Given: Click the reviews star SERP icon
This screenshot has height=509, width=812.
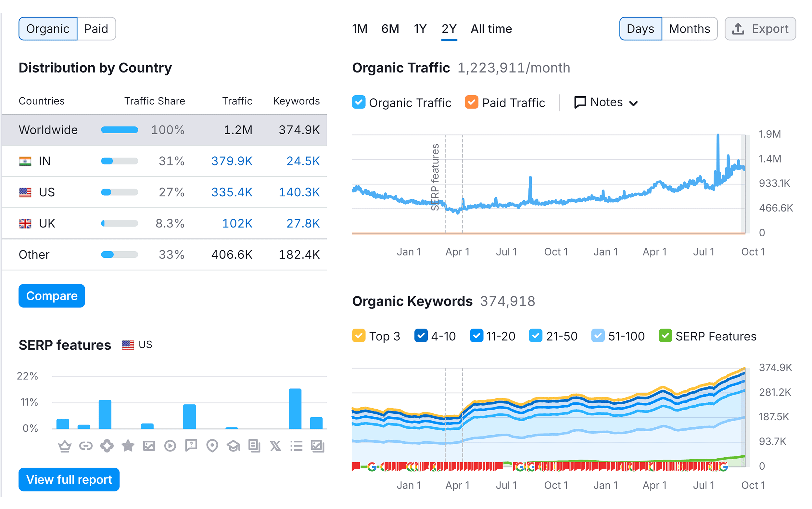Looking at the screenshot, I should click(128, 446).
